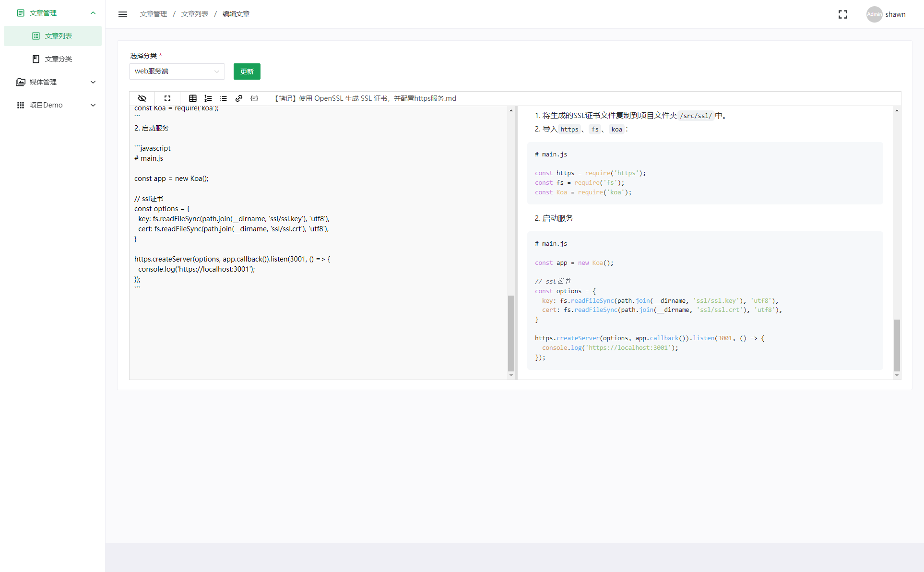
Task: Click the green 更新 button
Action: 247,71
